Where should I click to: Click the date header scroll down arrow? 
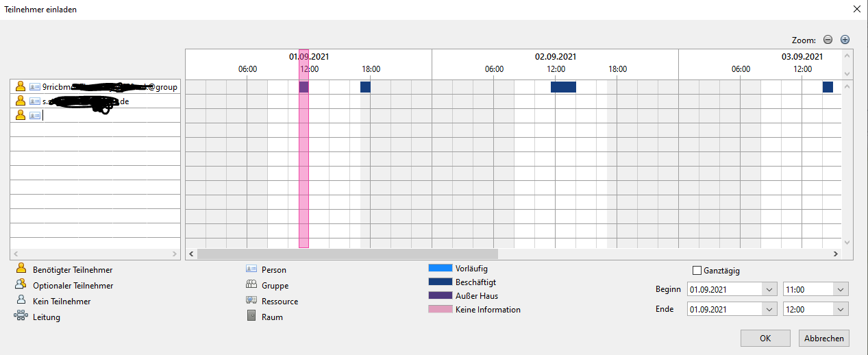pyautogui.click(x=847, y=73)
